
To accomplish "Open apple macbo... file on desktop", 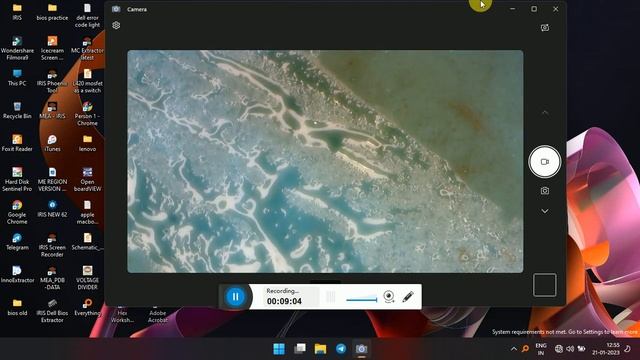I will tap(87, 212).
